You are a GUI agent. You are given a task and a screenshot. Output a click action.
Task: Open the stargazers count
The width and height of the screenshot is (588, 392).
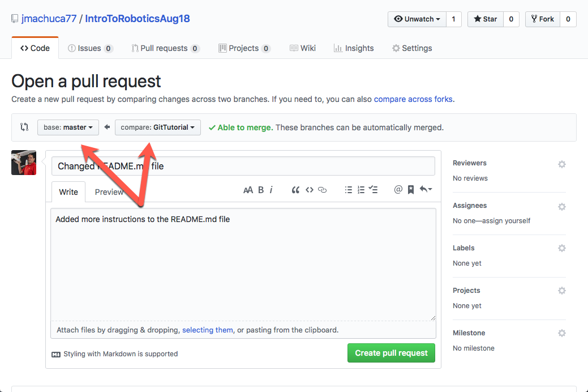(511, 19)
